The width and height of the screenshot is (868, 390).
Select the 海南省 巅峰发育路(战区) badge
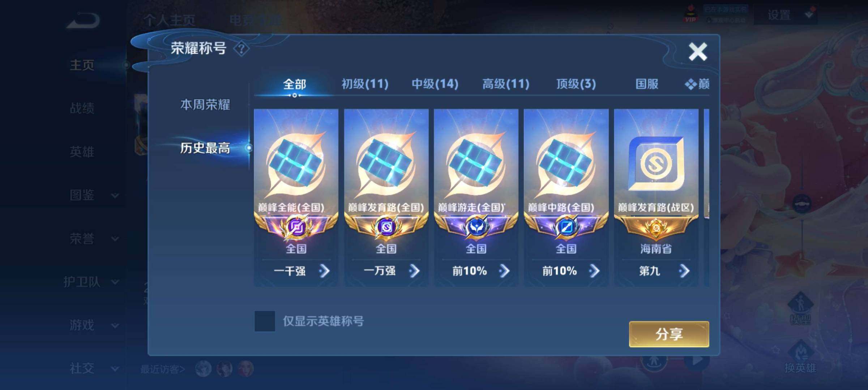[x=656, y=164]
